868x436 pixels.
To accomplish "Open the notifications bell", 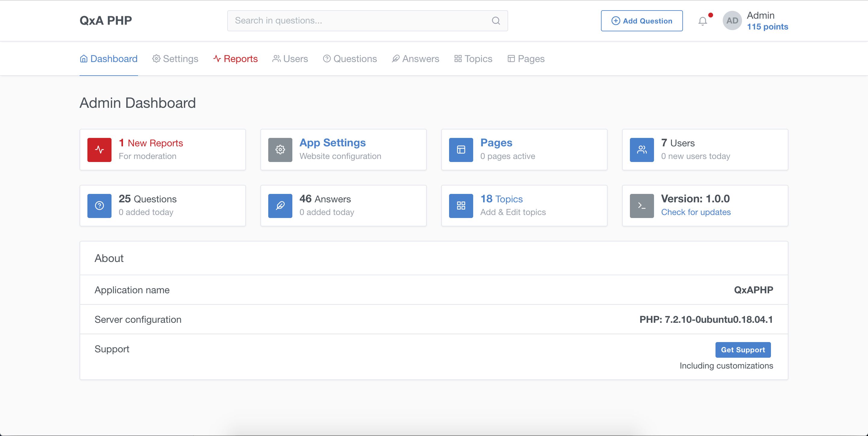I will coord(703,21).
